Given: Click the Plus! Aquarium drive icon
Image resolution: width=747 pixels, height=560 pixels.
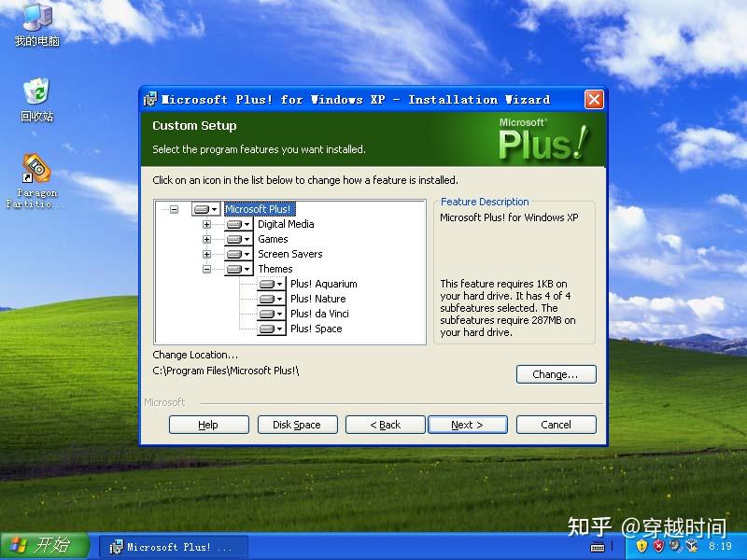Looking at the screenshot, I should (269, 284).
